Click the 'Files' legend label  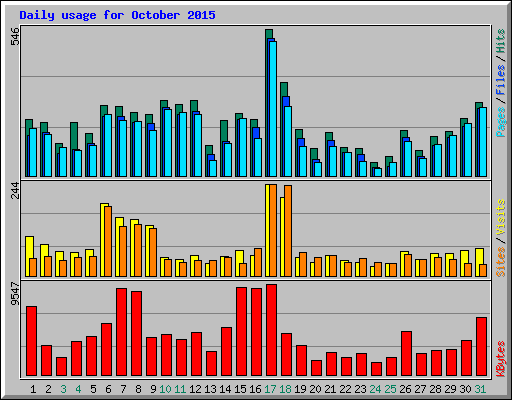click(500, 79)
